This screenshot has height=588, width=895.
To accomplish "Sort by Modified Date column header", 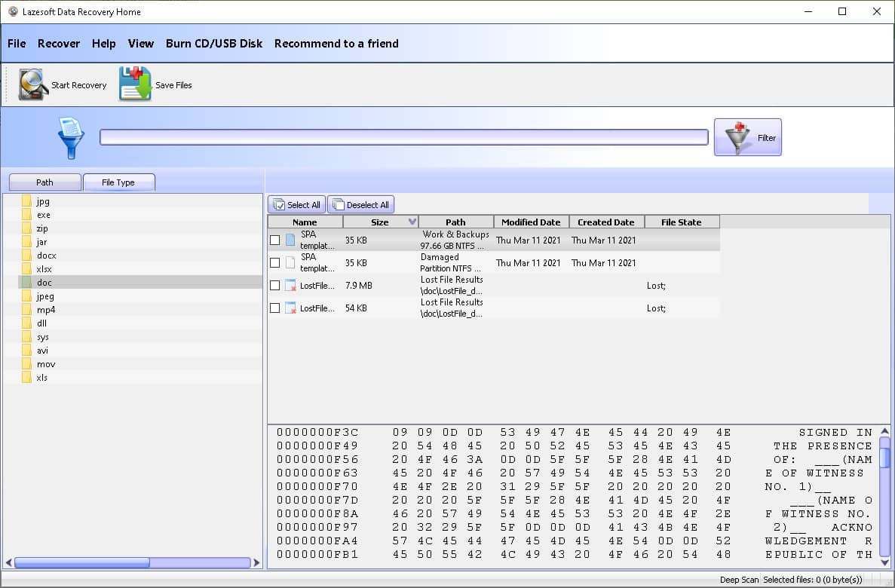I will [x=531, y=222].
